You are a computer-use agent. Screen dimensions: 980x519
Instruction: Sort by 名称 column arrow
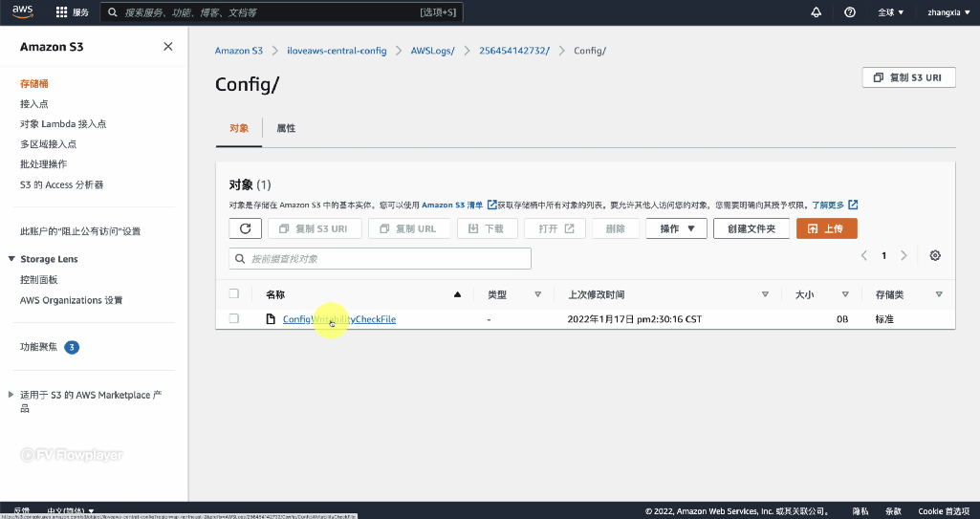(458, 294)
